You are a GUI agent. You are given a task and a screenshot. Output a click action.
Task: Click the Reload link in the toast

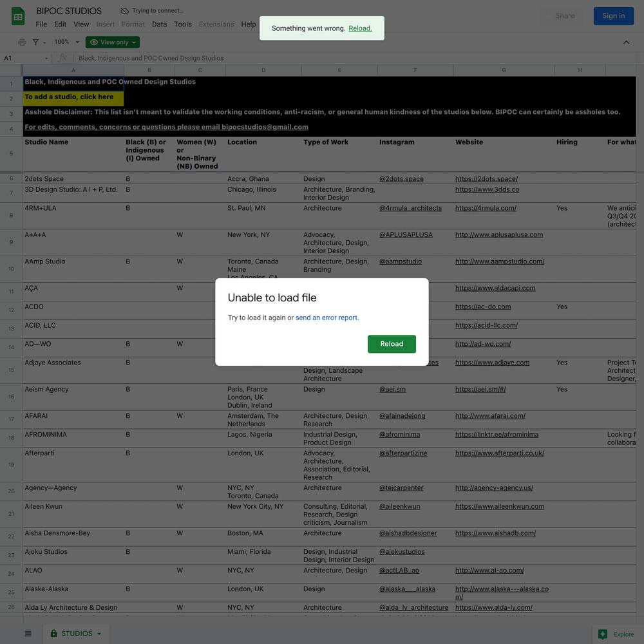[x=360, y=28]
